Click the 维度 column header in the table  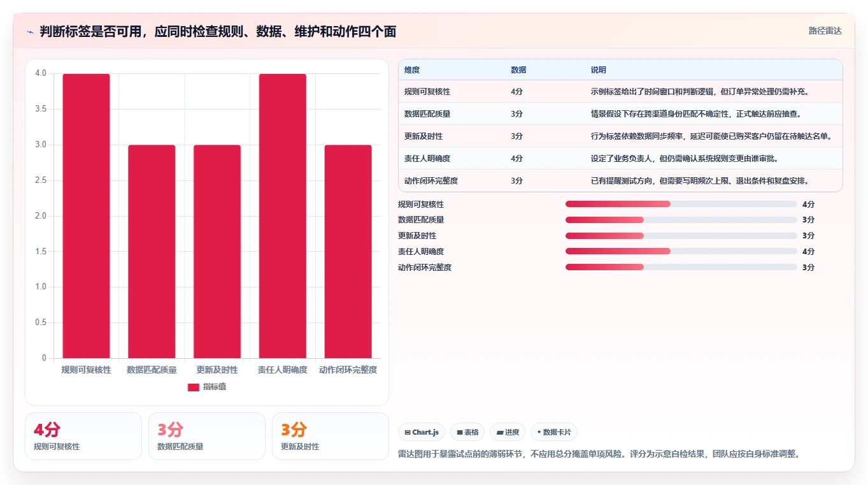point(412,70)
